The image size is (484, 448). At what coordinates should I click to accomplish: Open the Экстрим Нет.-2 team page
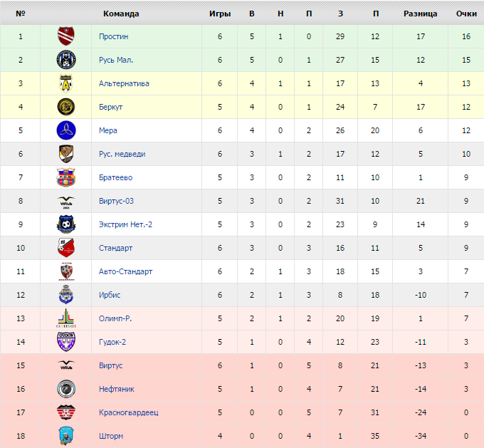tap(126, 224)
